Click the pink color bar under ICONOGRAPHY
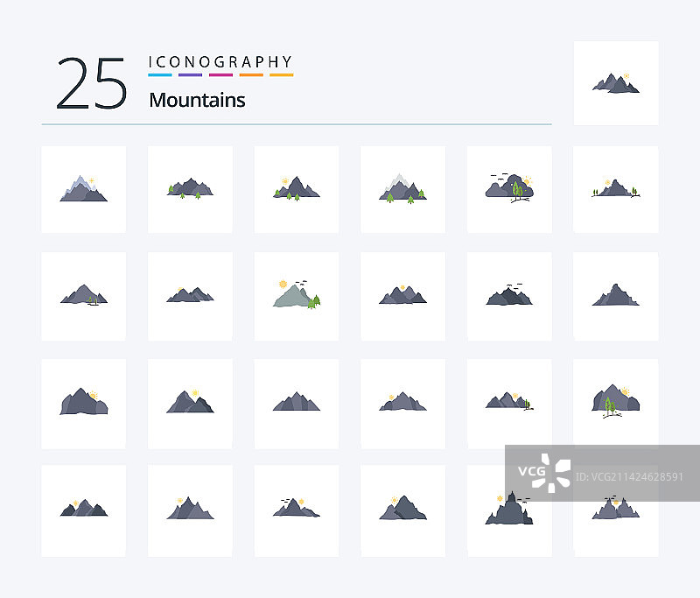Viewport: 700px width, 598px height. click(220, 75)
